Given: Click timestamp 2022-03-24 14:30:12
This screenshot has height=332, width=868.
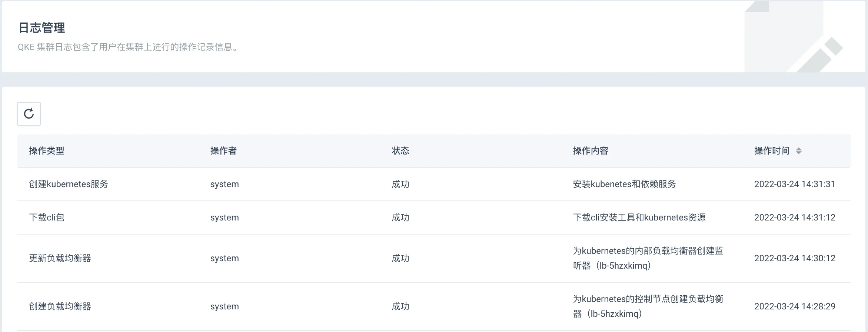Looking at the screenshot, I should point(795,258).
